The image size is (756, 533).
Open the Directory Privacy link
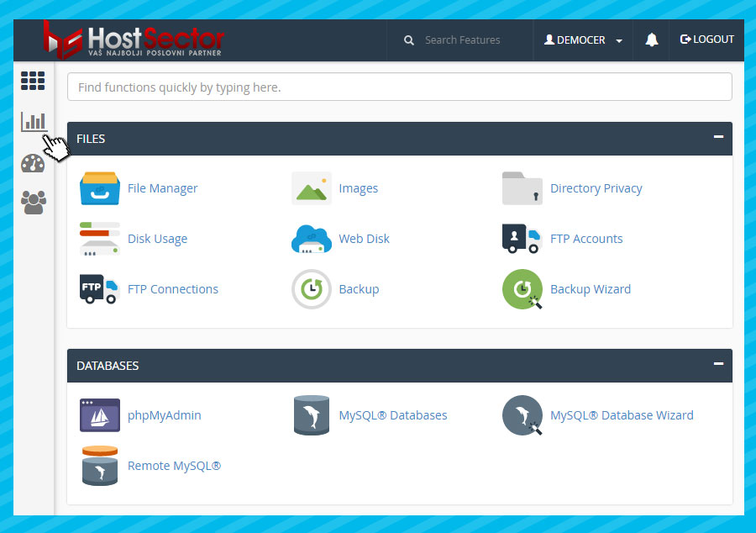pos(596,188)
